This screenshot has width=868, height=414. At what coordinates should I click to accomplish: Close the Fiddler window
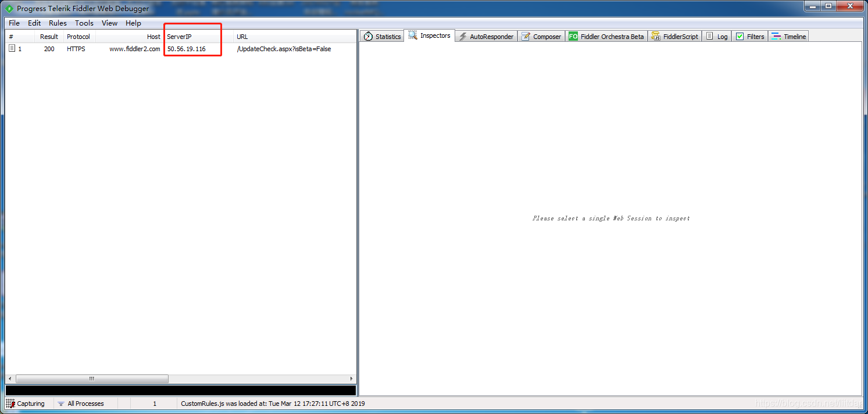coord(849,6)
